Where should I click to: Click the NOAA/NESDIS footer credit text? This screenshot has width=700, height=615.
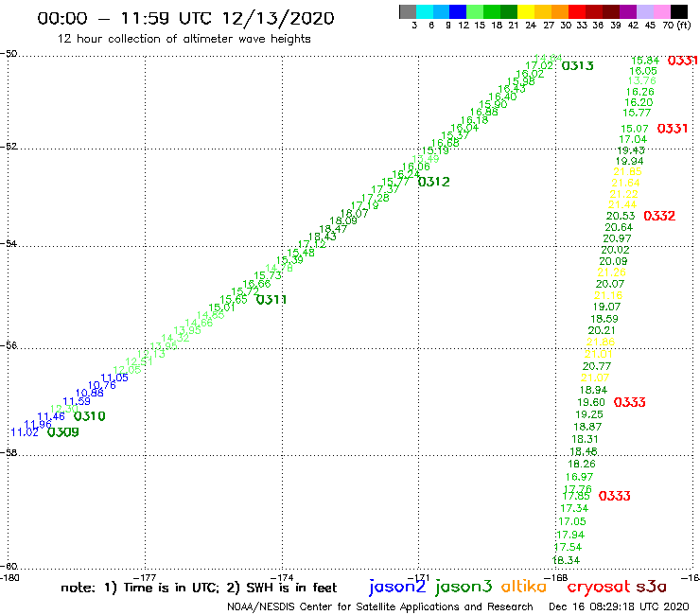[x=380, y=607]
